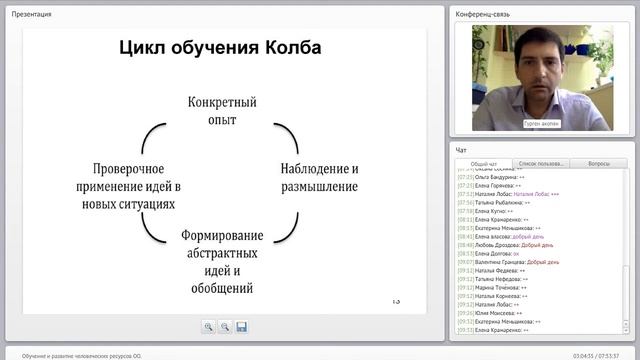The width and height of the screenshot is (640, 360).
Task: Click the presenter name label on video
Action: pos(542,123)
